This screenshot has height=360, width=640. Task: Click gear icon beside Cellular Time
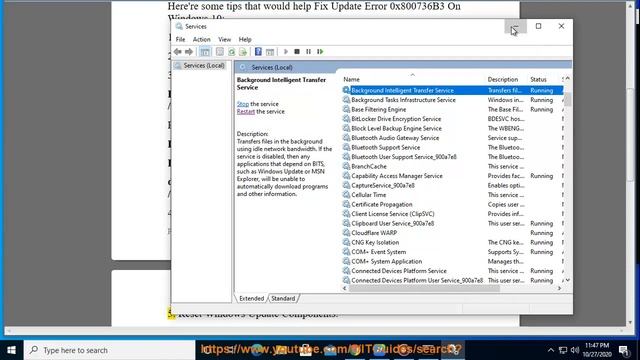(346, 195)
